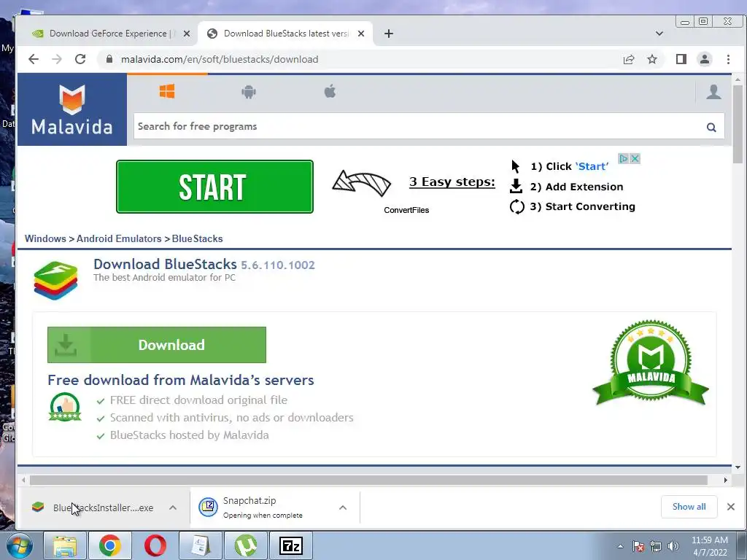The width and height of the screenshot is (747, 560).
Task: Expand Snapchat.zip download options chevron
Action: click(x=343, y=507)
